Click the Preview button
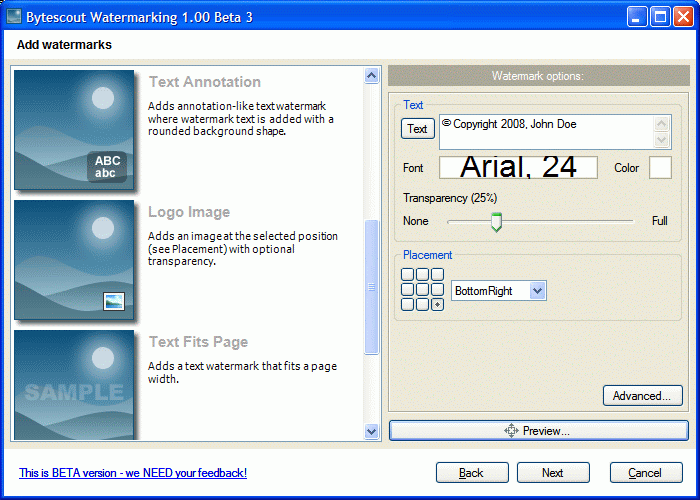The width and height of the screenshot is (700, 500). tap(538, 431)
